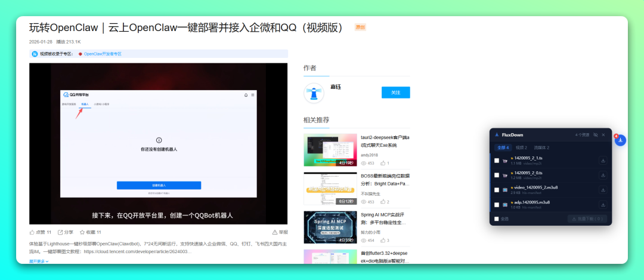Hide the FluxDown panel with eye-slash icon
The image size is (644, 280).
[x=595, y=135]
